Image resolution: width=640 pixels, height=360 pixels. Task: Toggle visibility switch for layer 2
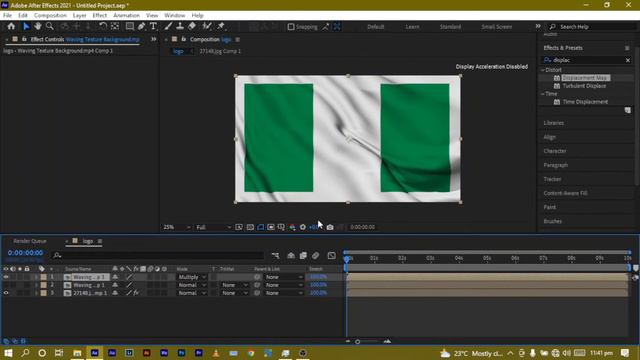6,285
